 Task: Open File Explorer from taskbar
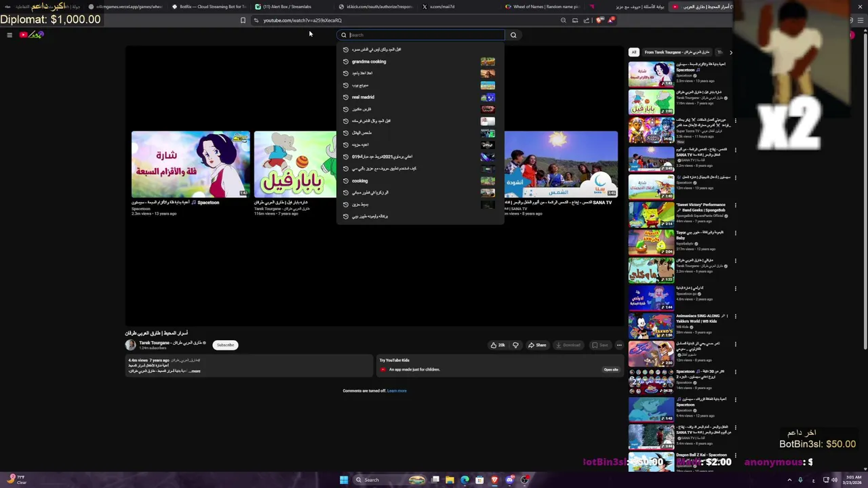point(450,480)
